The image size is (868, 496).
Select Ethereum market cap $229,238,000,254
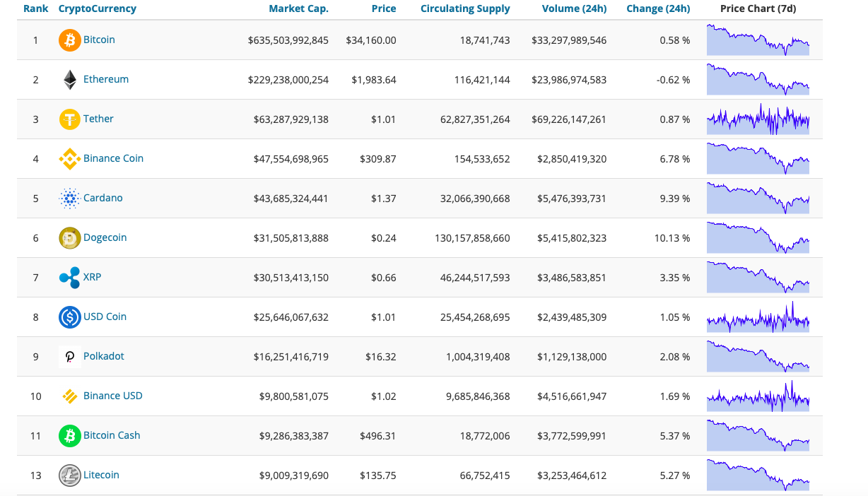click(x=288, y=80)
